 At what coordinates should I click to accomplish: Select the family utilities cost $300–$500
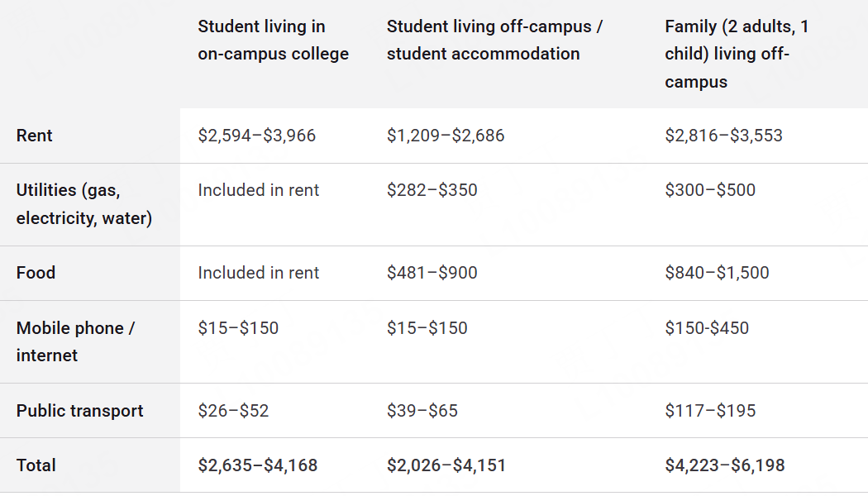[710, 190]
